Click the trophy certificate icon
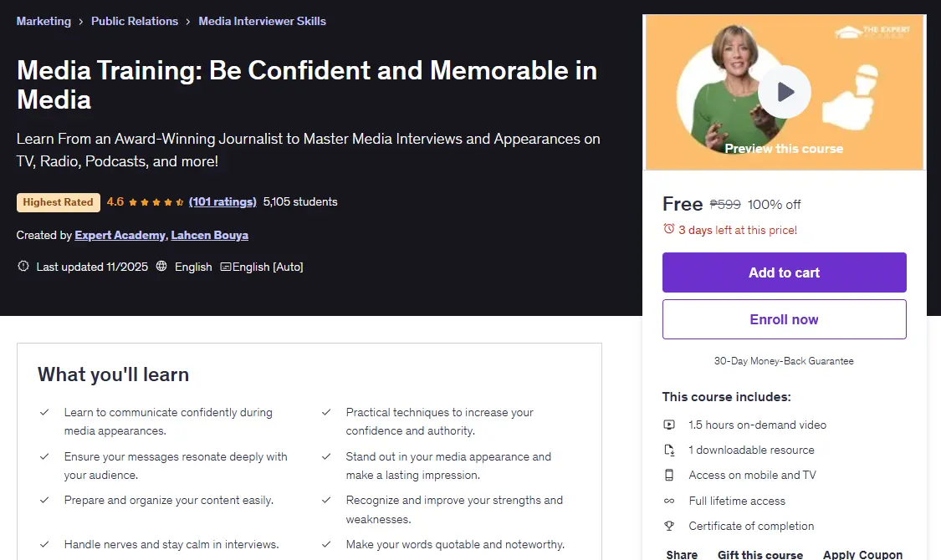Screen dimensions: 941x560 [669, 526]
